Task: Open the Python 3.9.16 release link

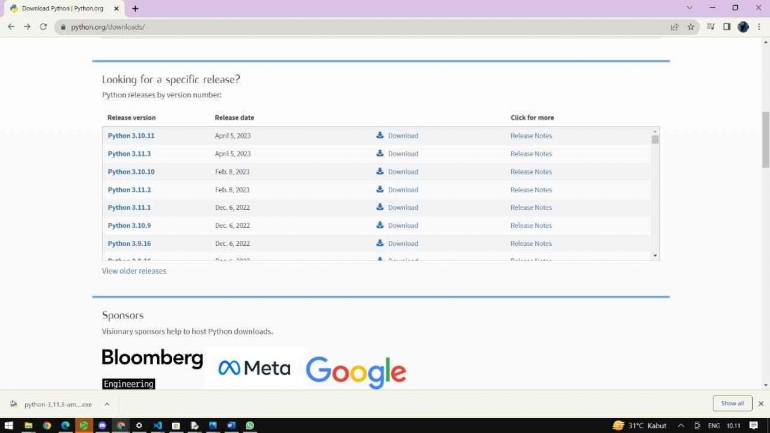Action: point(129,244)
